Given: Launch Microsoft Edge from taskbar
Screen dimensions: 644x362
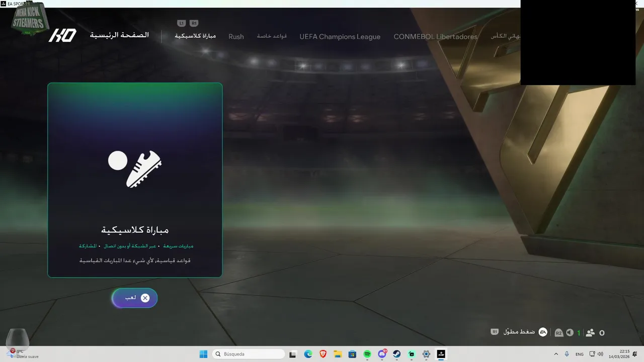Looking at the screenshot, I should click(x=308, y=354).
